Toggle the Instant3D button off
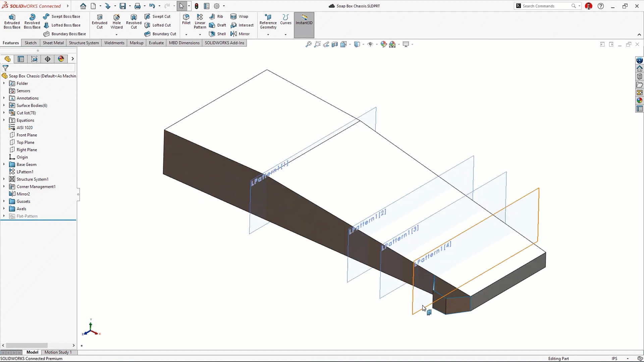This screenshot has width=644, height=362. 304,25
